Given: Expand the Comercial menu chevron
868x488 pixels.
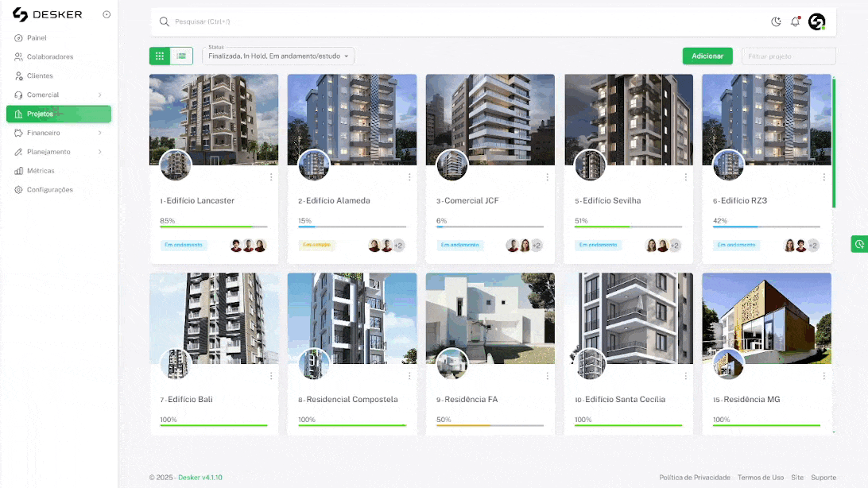Looking at the screenshot, I should pyautogui.click(x=99, y=95).
